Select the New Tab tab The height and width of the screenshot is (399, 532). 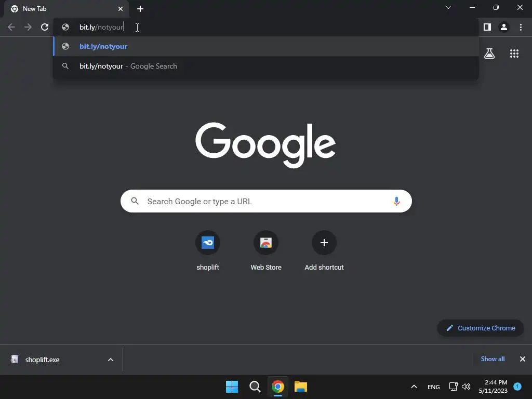66,9
